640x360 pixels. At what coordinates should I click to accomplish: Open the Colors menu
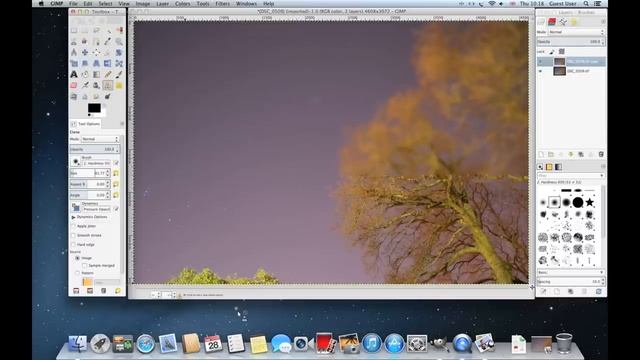182,4
